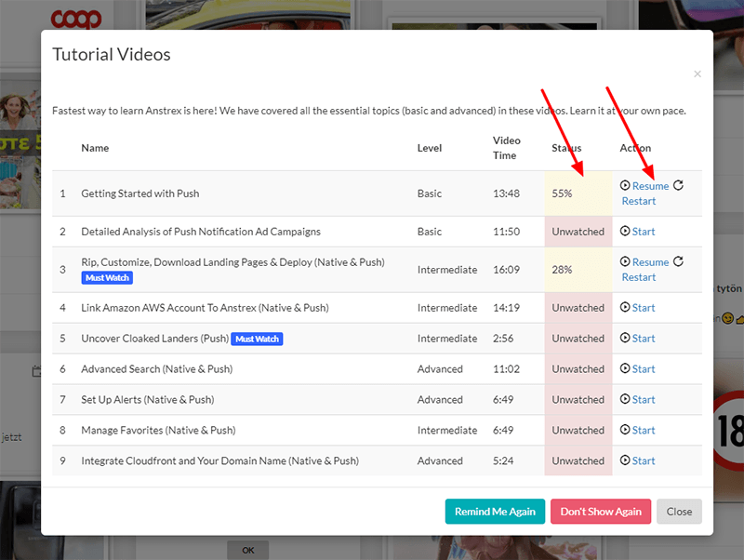Start the Integrate Cloudfront and Your Domain video
The image size is (744, 560).
644,460
